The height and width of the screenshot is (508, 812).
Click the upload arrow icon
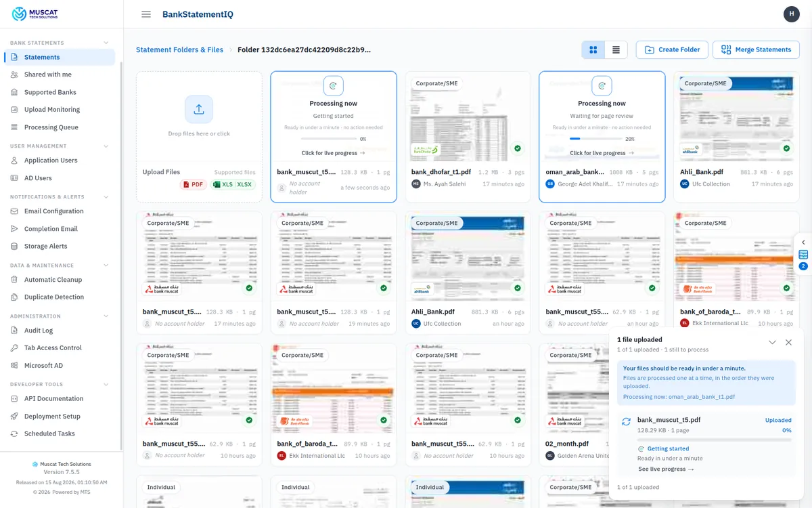[199, 109]
